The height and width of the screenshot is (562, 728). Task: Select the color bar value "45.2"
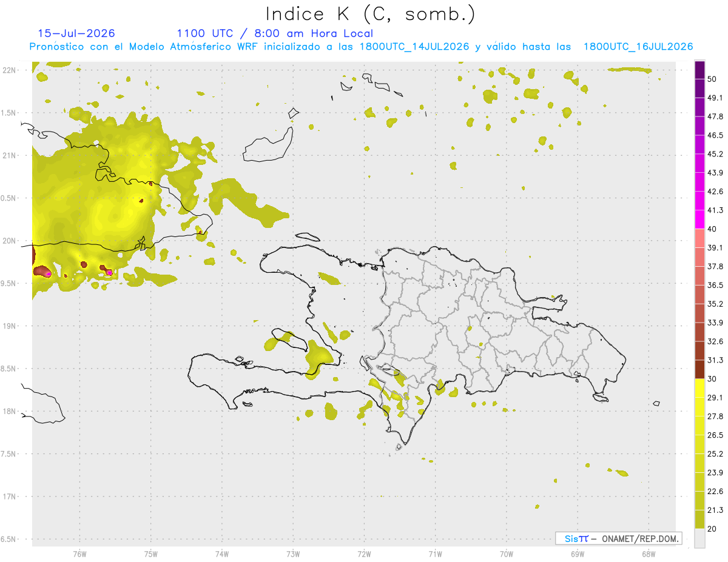coord(715,154)
